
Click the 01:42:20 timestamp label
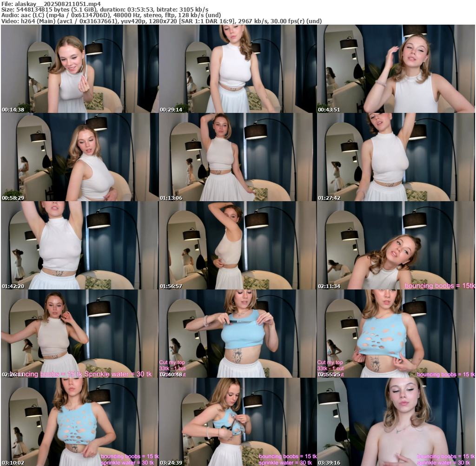pyautogui.click(x=13, y=286)
